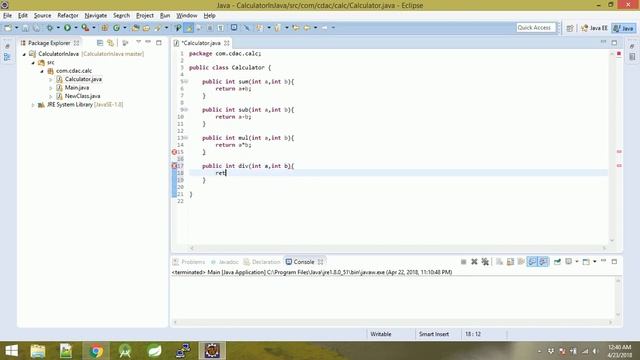Screen dimensions: 640x360
Task: Close the Package Explorer tab
Action: 76,42
